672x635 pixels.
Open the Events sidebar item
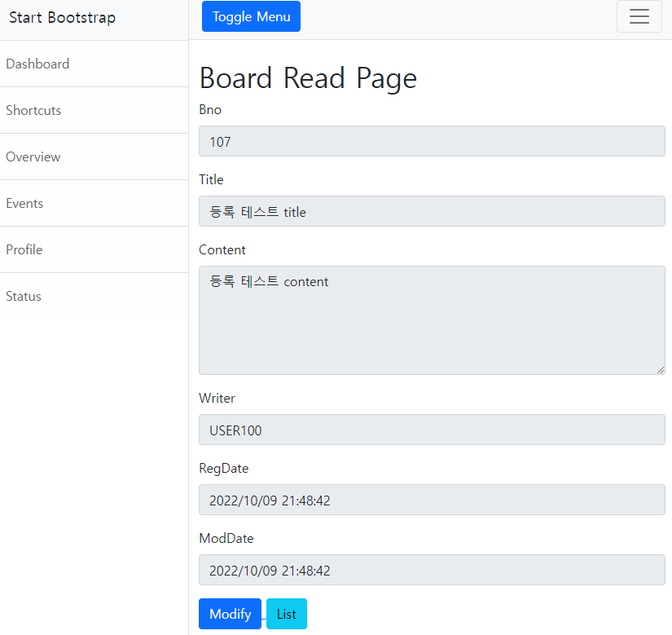click(x=94, y=203)
